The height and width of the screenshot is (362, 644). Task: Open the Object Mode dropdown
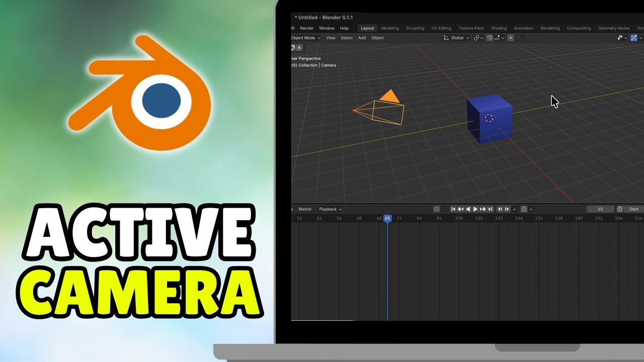click(x=305, y=38)
